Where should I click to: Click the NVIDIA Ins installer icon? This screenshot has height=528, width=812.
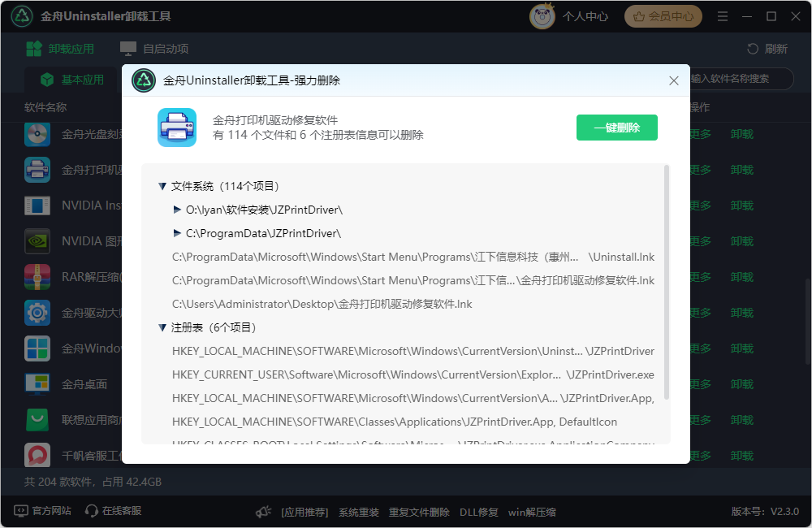tap(37, 206)
